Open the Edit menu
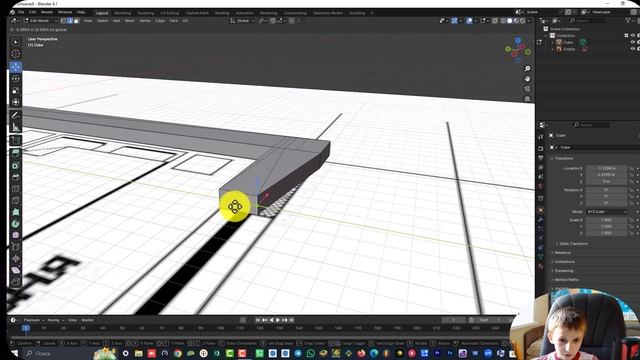The image size is (640, 360). point(32,12)
